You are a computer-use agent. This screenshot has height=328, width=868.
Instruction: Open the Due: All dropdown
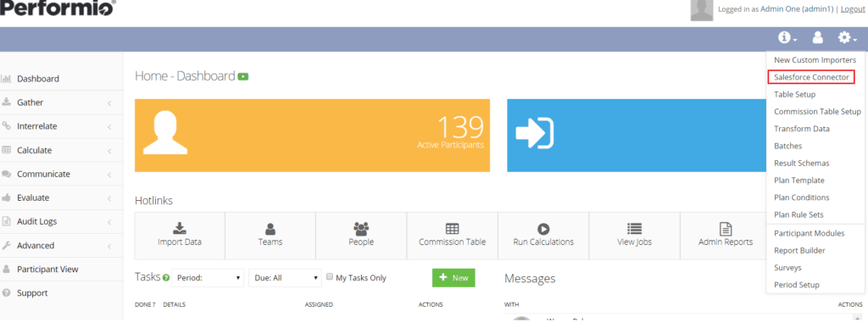click(x=285, y=278)
